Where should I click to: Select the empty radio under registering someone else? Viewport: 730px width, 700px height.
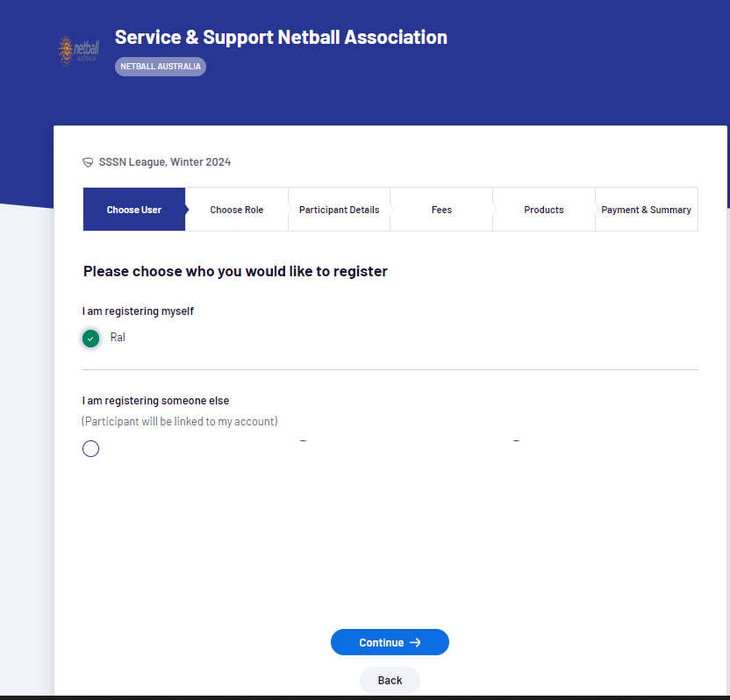(90, 448)
